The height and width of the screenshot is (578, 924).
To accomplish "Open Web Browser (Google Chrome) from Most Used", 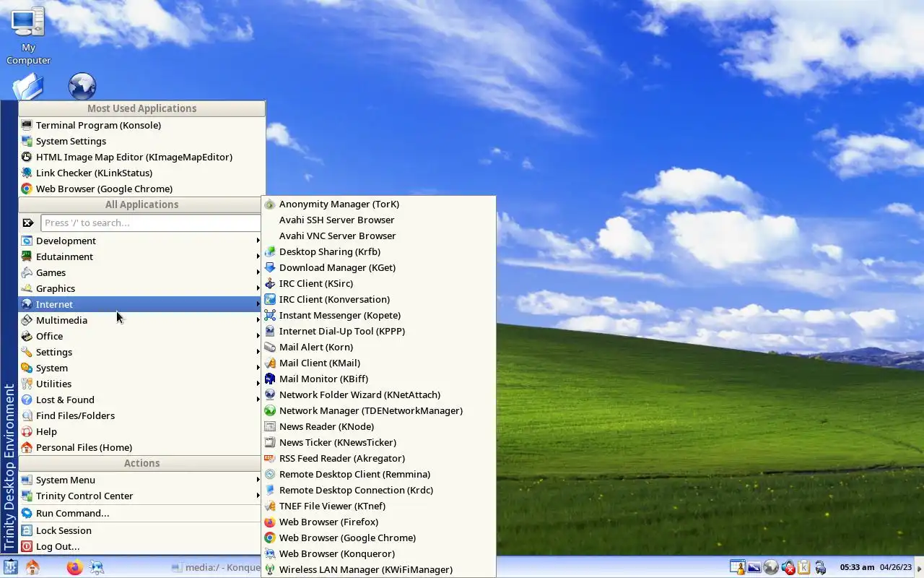I will click(x=141, y=189).
